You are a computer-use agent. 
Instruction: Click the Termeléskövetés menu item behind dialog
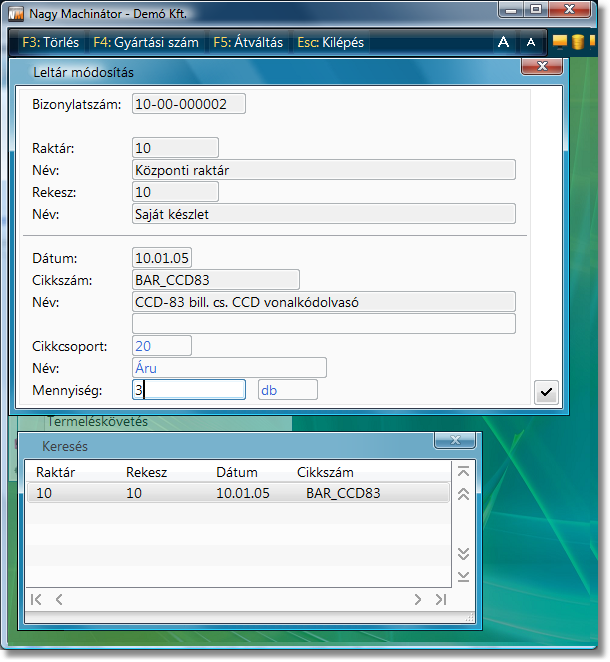click(x=97, y=422)
